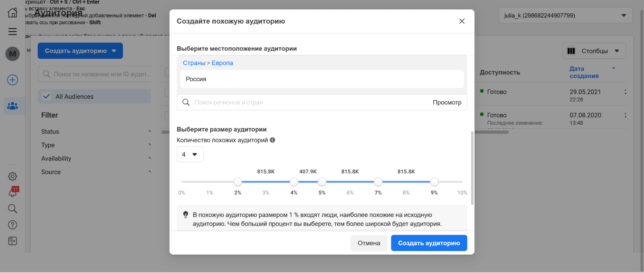The height and width of the screenshot is (273, 644).
Task: Click Готово status in 29.05.2021 row
Action: click(x=497, y=92)
